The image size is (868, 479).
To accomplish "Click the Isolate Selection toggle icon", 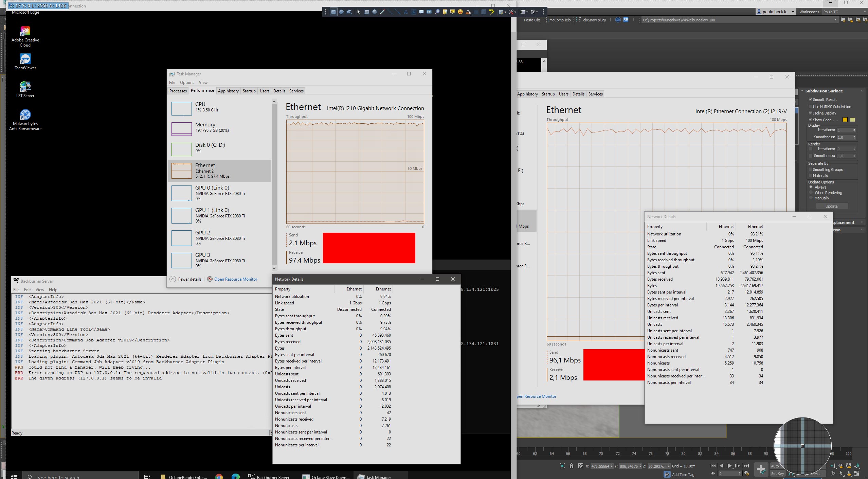I will (562, 466).
